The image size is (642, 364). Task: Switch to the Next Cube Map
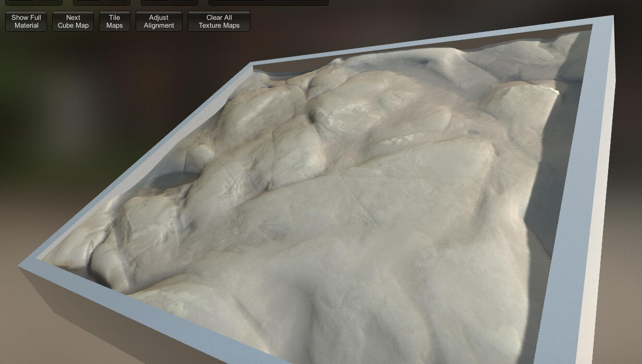(x=73, y=21)
